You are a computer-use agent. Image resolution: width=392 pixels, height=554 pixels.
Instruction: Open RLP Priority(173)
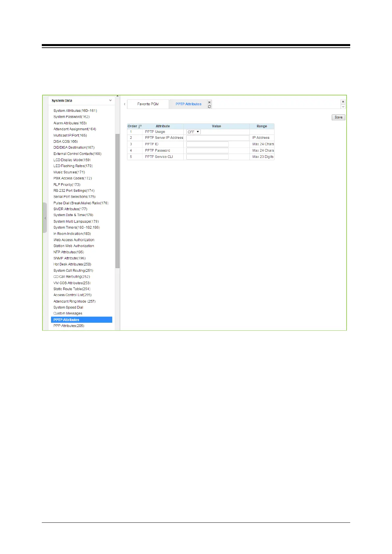tap(67, 185)
